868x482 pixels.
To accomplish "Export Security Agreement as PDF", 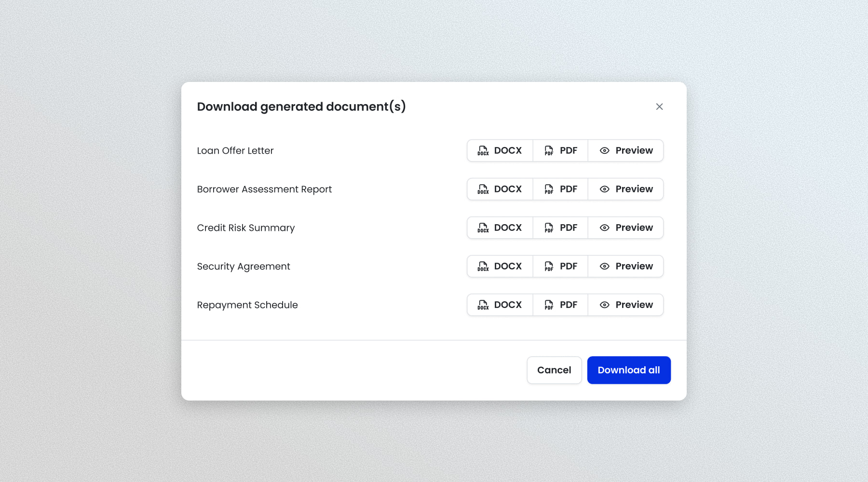I will click(x=560, y=266).
